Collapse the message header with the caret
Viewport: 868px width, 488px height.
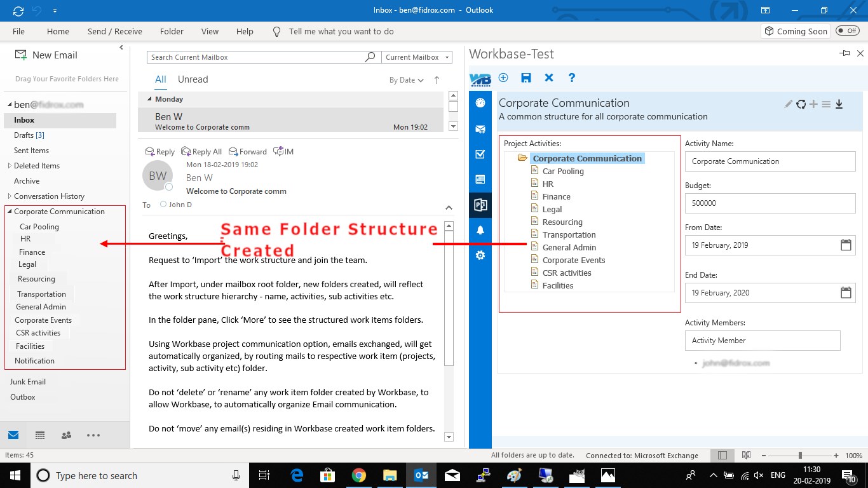pyautogui.click(x=449, y=207)
